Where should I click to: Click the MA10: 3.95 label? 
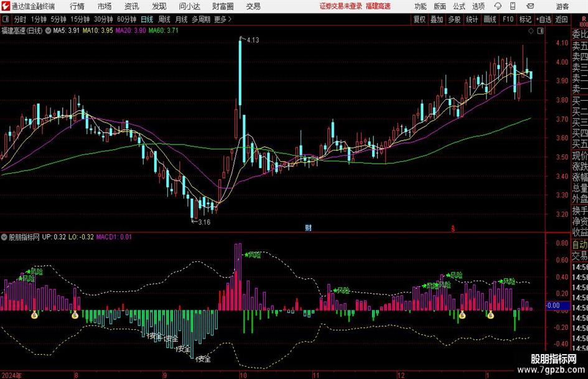(x=98, y=30)
